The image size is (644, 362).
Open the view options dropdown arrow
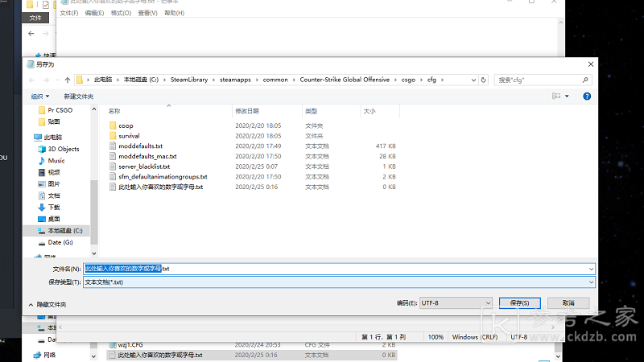tap(567, 96)
